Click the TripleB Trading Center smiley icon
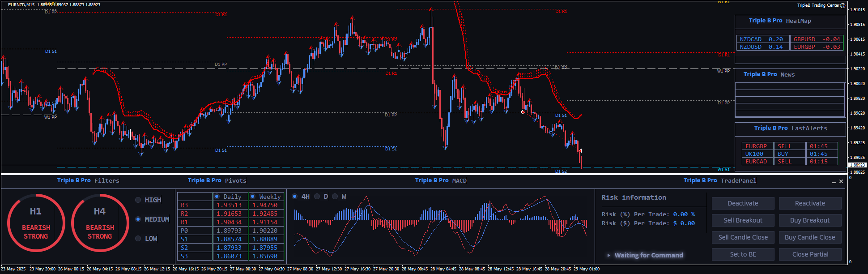This screenshot has height=274, width=868. point(843,5)
